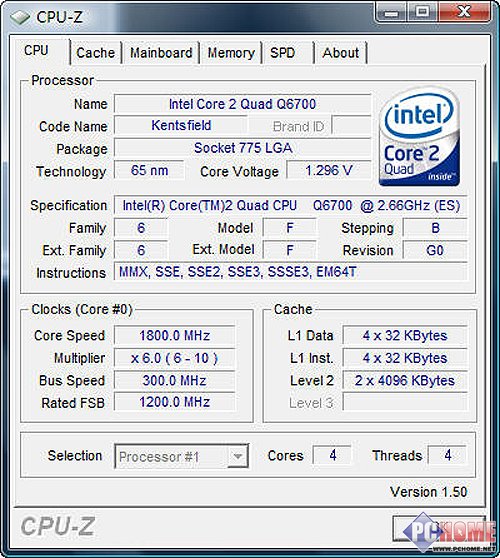Click the Core Speed value 1800.0 MHz
The image size is (500, 558).
174,335
